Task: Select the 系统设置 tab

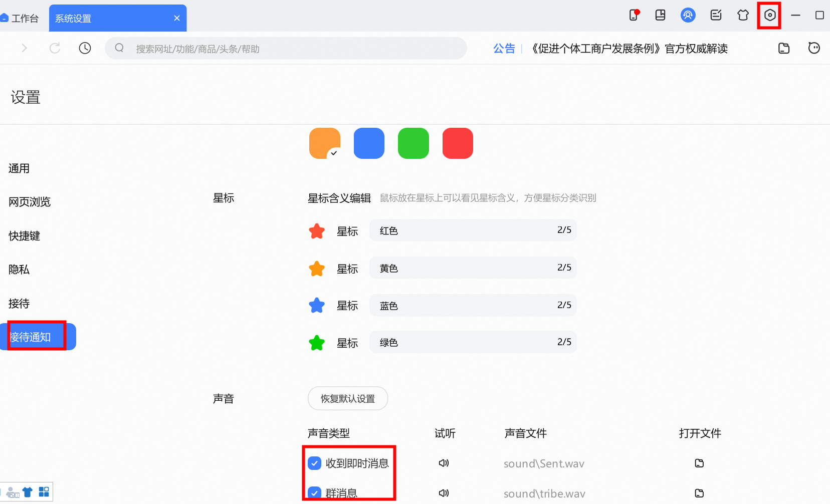Action: coord(118,18)
